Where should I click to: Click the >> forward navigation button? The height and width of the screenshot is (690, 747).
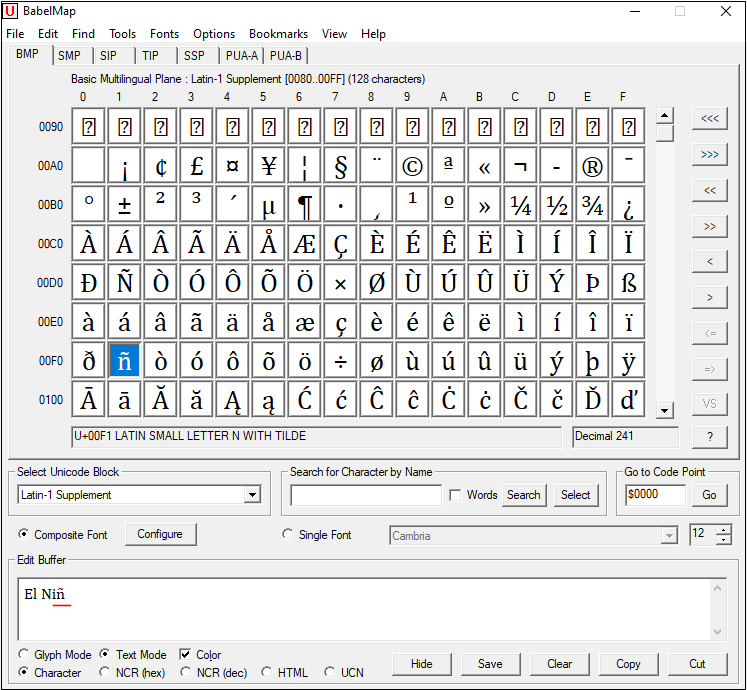pos(709,226)
